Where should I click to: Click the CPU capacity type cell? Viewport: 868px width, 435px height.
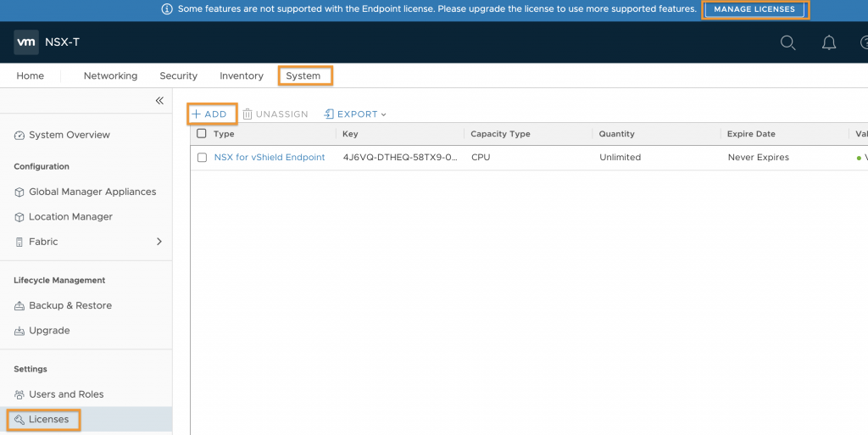point(481,157)
